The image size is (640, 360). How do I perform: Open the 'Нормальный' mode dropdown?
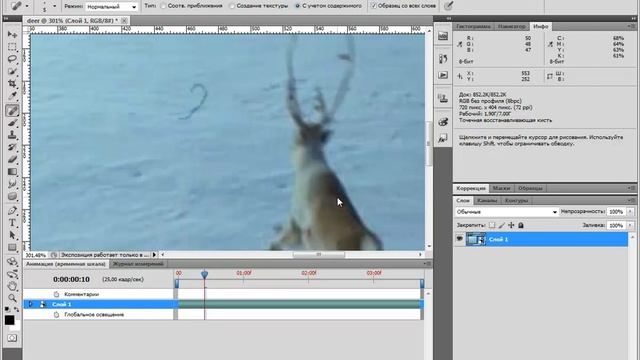[x=111, y=7]
